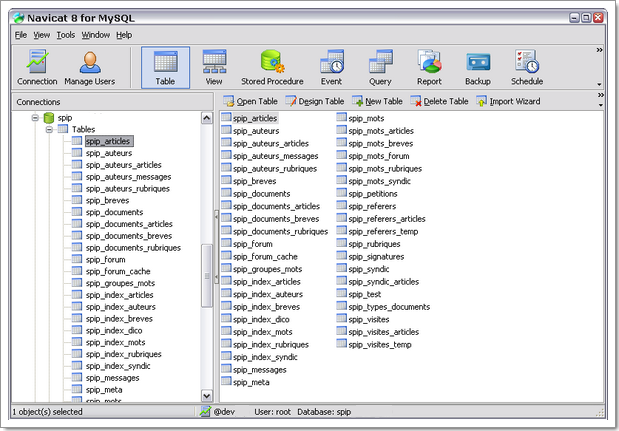Select Tables node in tree

pyautogui.click(x=83, y=129)
